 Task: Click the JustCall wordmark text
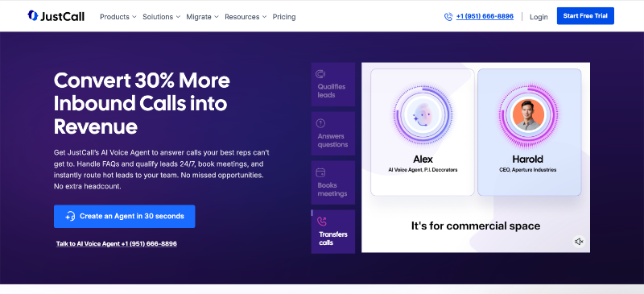coord(63,16)
